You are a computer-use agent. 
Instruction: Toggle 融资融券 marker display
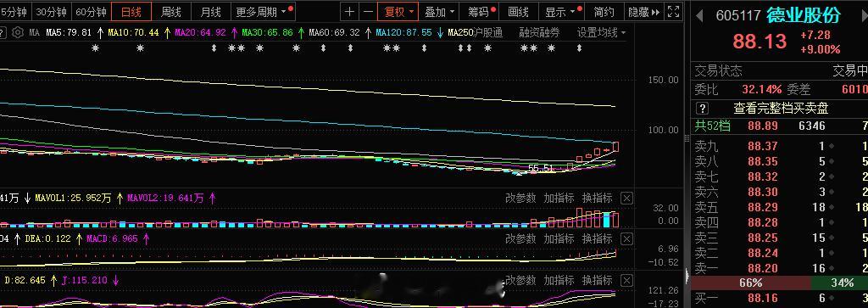point(539,33)
